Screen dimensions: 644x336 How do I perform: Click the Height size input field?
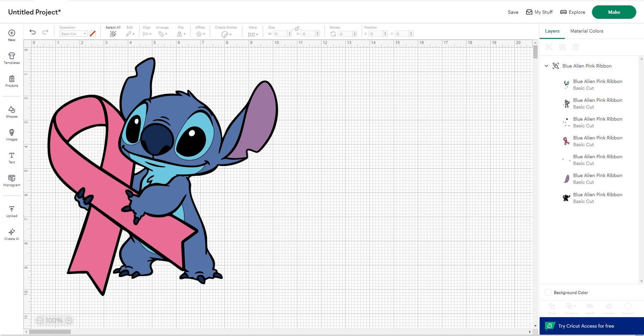point(311,34)
